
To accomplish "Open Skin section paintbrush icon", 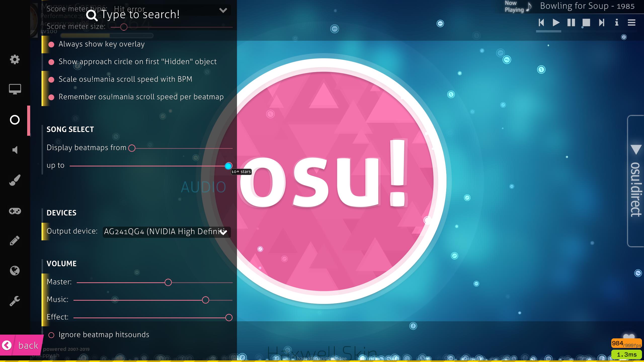I will [x=15, y=180].
